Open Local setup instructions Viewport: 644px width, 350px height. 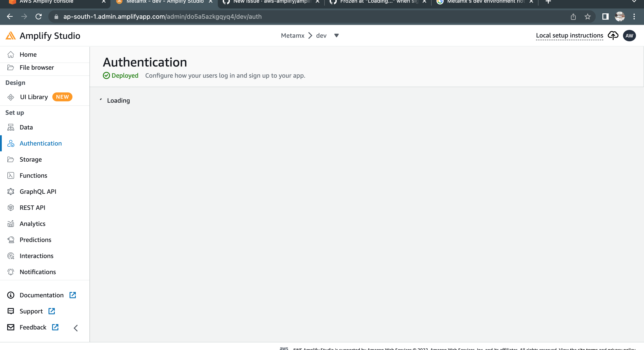(569, 35)
